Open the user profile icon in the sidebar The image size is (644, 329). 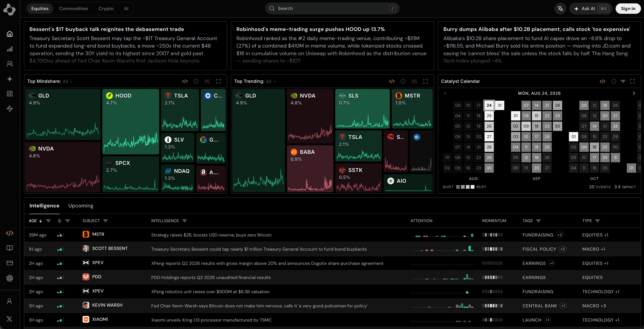pyautogui.click(x=10, y=302)
